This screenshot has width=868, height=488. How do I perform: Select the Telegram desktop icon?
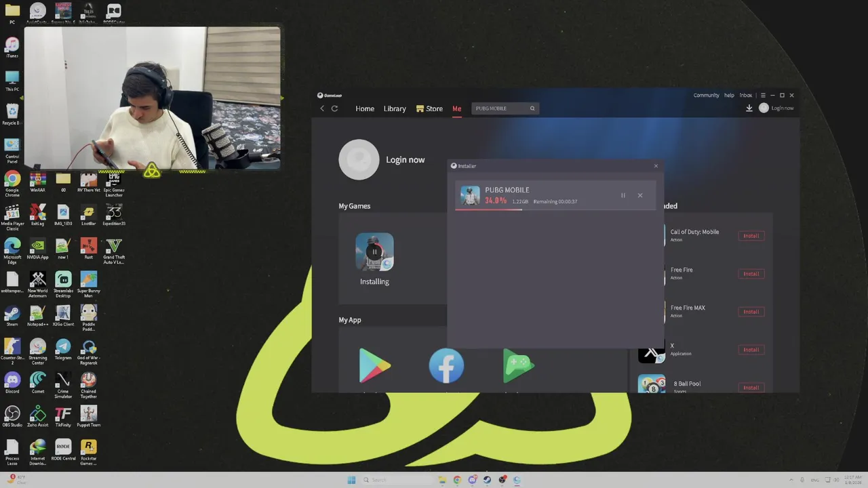[x=63, y=350]
